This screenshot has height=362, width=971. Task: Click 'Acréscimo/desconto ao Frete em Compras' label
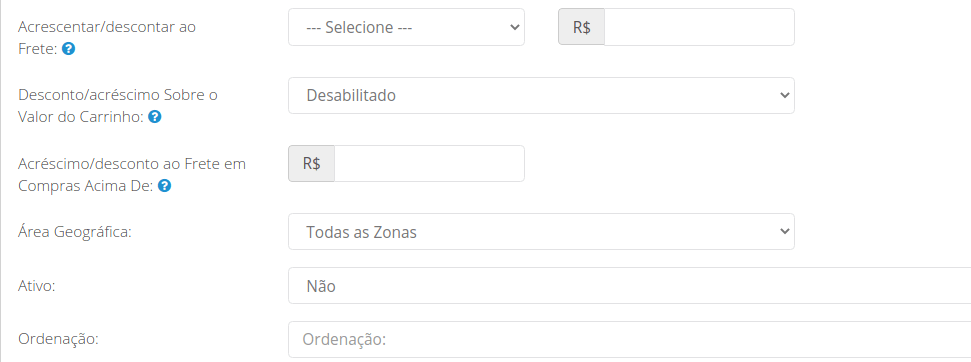pos(132,175)
